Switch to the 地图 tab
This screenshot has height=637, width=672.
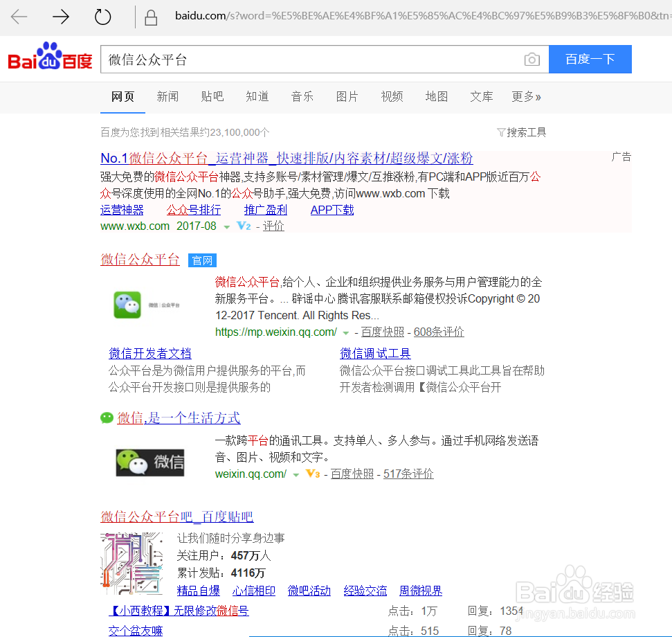tap(436, 96)
